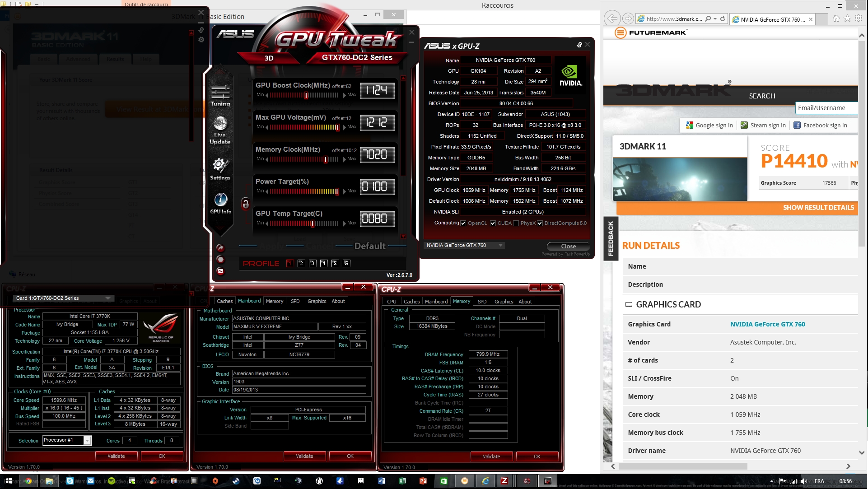Click the Min arrow of Memory Clock
This screenshot has height=489, width=868.
click(x=267, y=159)
